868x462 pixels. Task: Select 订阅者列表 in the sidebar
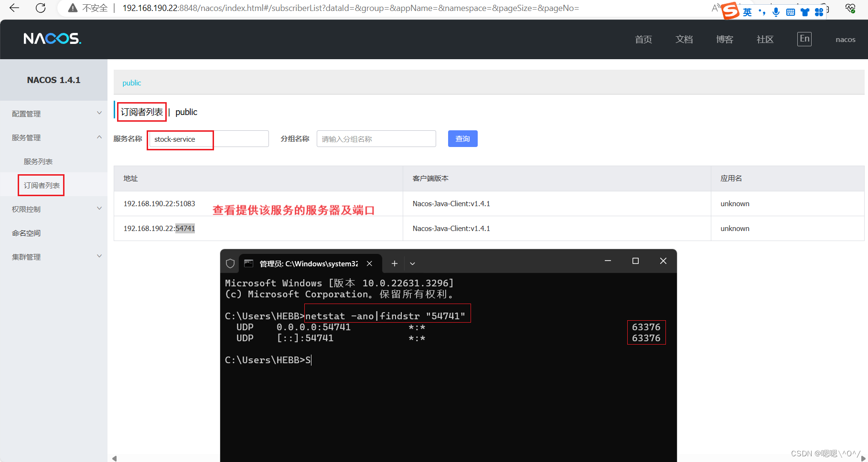coord(42,185)
